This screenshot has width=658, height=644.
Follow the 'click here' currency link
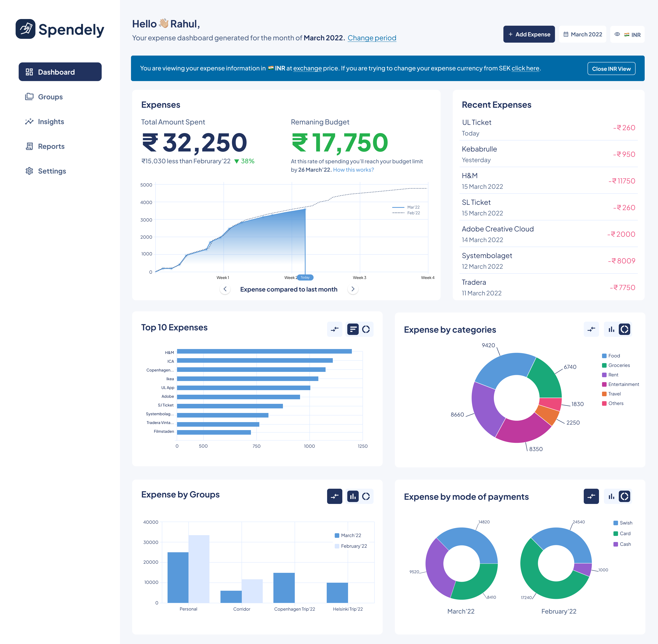[x=525, y=68]
